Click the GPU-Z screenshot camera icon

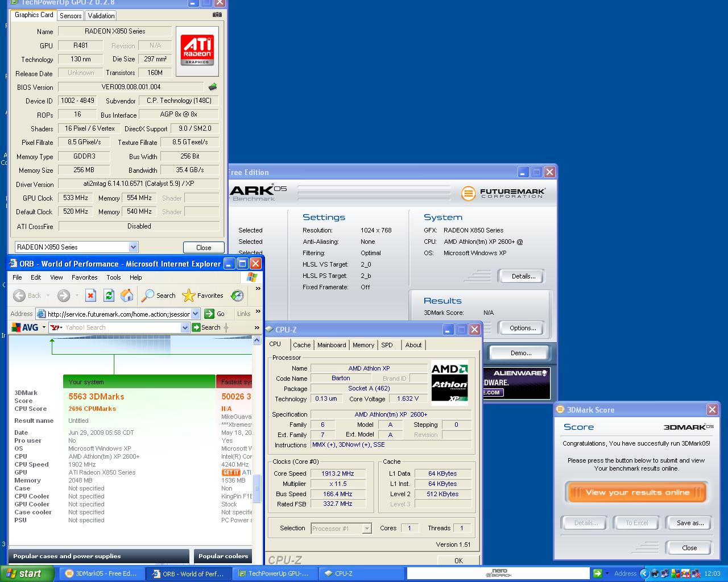pyautogui.click(x=217, y=15)
